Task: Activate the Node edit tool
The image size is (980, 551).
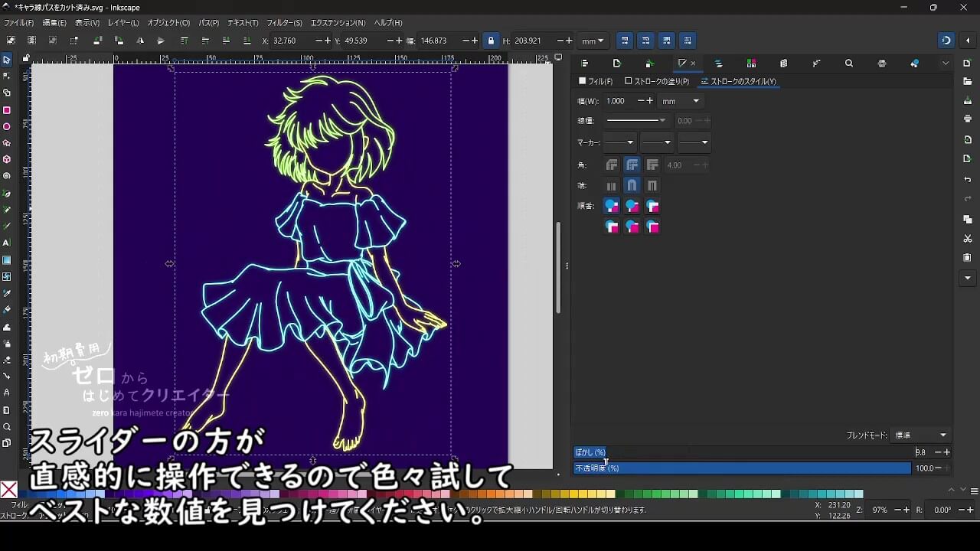Action: pos(7,76)
